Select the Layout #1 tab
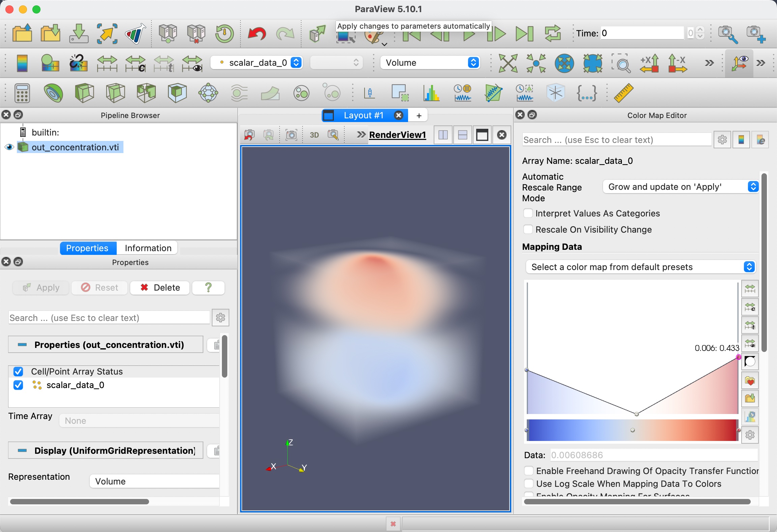The height and width of the screenshot is (532, 777). [x=363, y=115]
